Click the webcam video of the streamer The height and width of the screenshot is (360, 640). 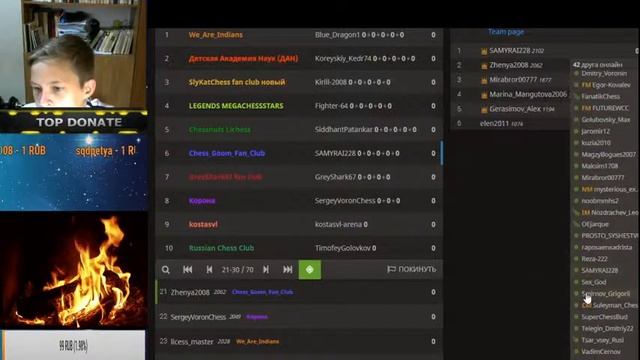click(x=73, y=54)
